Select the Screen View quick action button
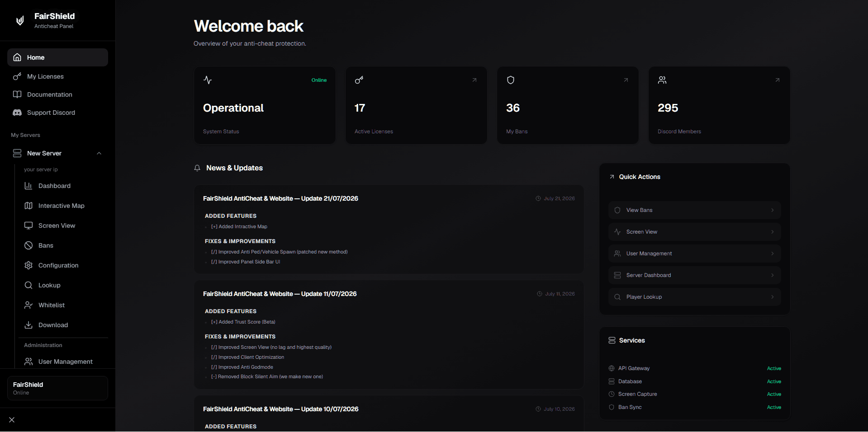Image resolution: width=868 pixels, height=432 pixels. tap(695, 232)
